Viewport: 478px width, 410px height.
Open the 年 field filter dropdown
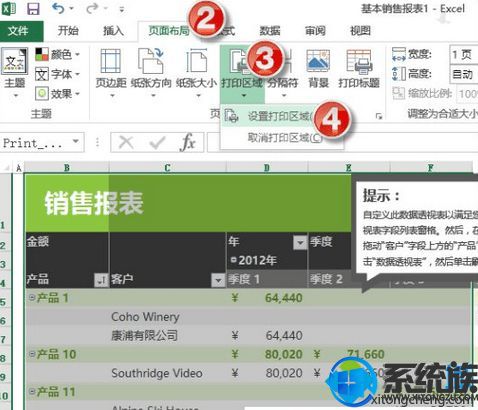point(300,242)
